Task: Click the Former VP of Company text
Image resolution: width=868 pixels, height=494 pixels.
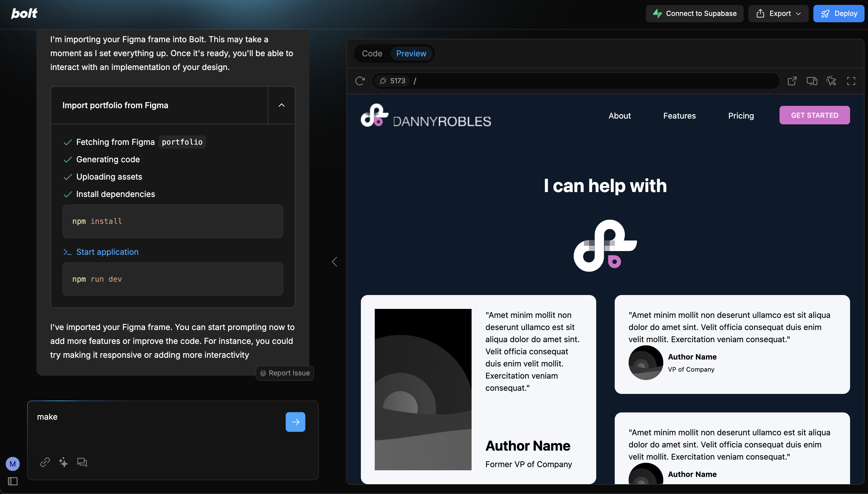Action: [529, 464]
